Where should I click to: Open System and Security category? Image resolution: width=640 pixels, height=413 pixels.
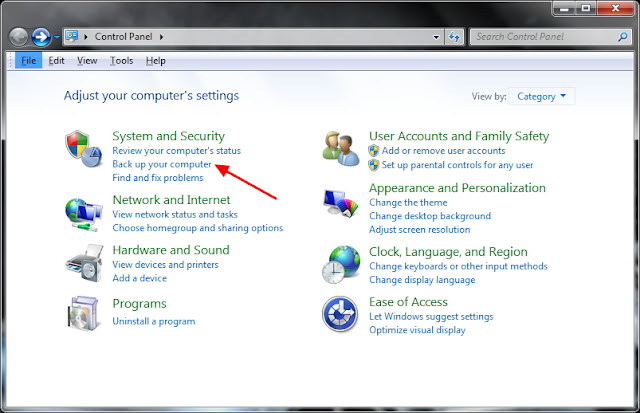(x=169, y=136)
